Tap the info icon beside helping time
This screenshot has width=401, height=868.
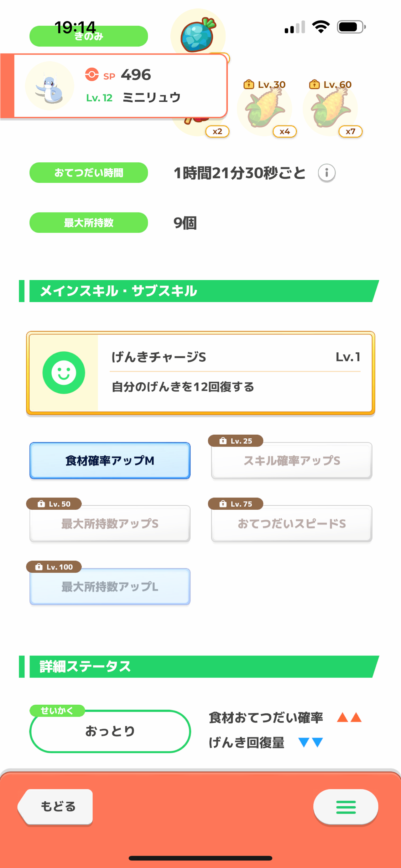click(326, 173)
